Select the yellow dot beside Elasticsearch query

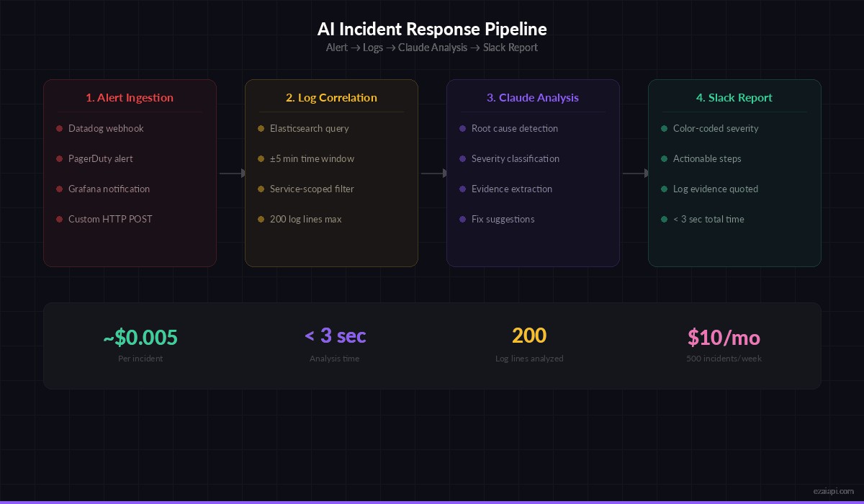point(261,129)
